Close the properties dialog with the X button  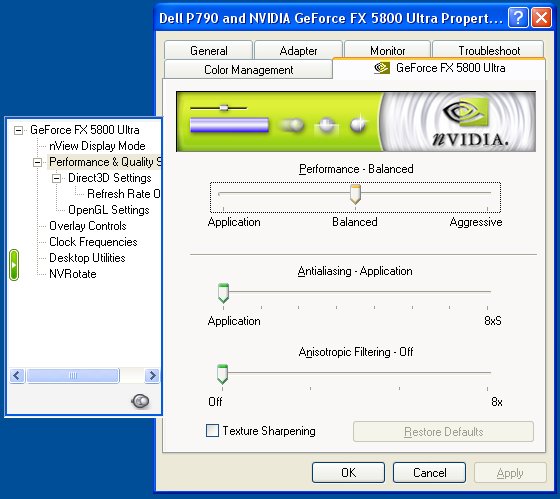(x=541, y=17)
